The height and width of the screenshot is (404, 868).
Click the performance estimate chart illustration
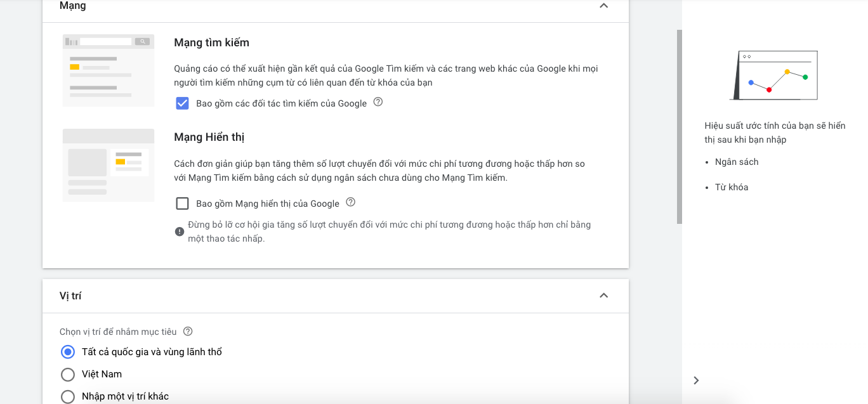[773, 75]
